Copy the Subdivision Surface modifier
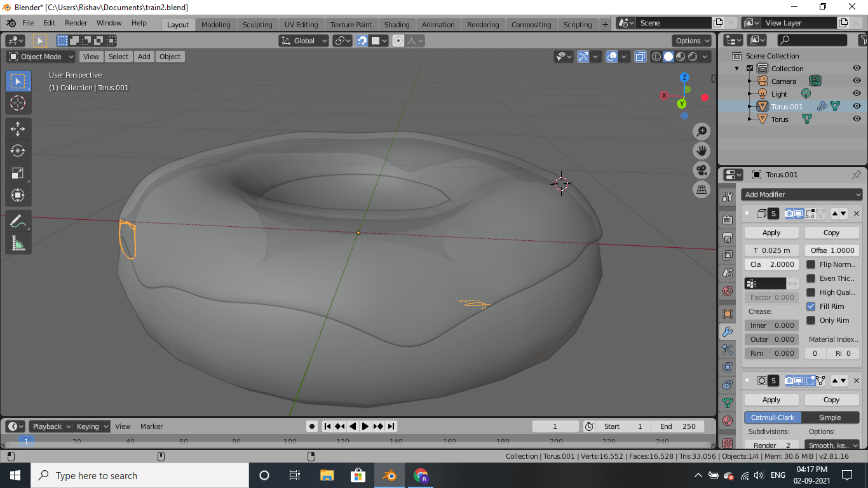Viewport: 868px width, 488px height. coord(832,399)
